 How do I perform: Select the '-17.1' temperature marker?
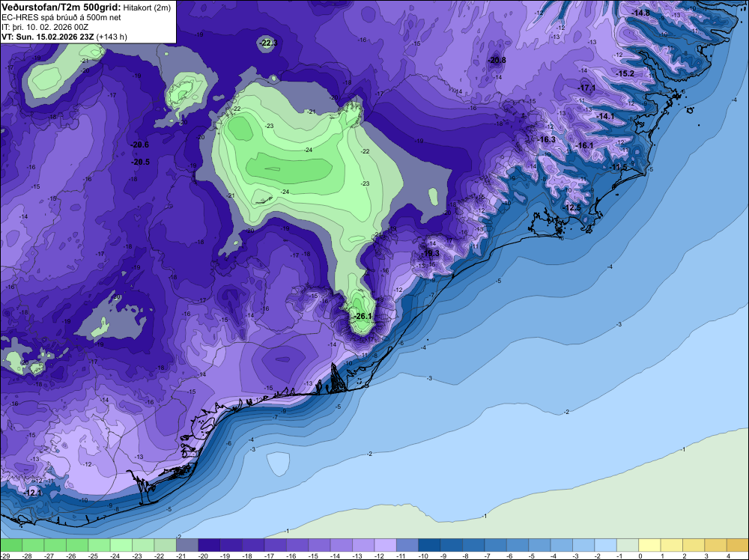[586, 88]
